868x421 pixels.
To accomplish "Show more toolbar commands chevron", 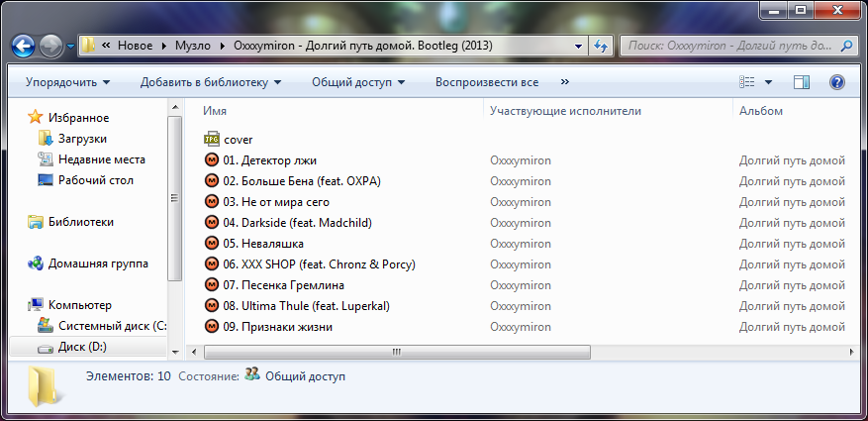I will pos(564,82).
